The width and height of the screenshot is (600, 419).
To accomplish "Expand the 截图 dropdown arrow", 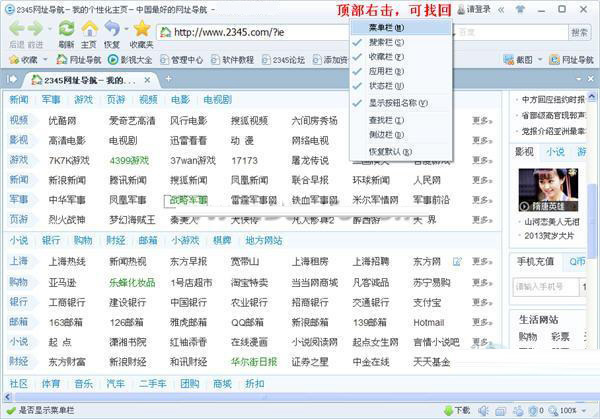I will coord(540,60).
